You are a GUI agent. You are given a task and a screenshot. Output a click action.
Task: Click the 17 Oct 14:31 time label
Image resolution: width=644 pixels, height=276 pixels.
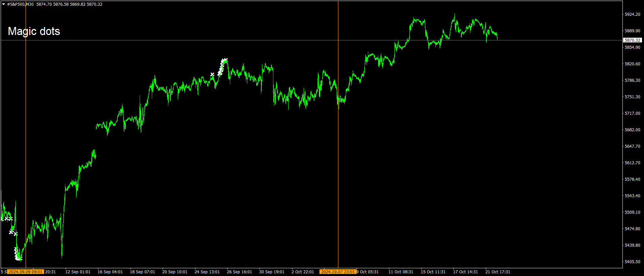tap(466, 272)
